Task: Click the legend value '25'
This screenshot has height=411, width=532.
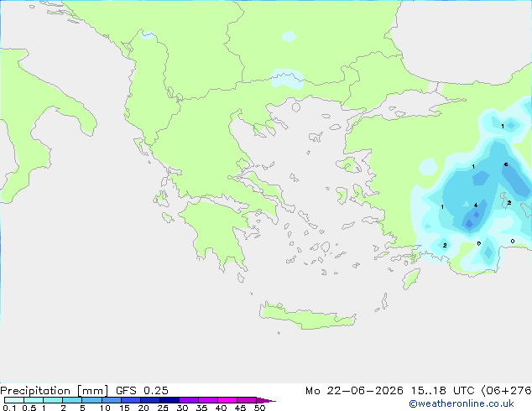Action: point(163,408)
